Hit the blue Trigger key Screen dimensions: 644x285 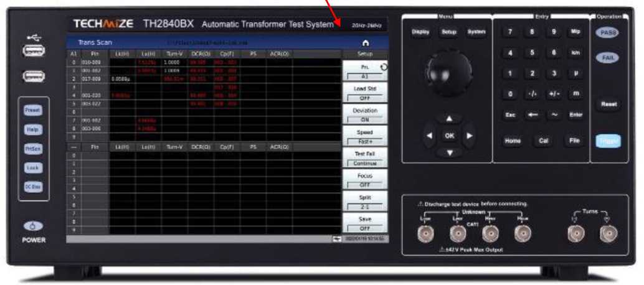608,141
